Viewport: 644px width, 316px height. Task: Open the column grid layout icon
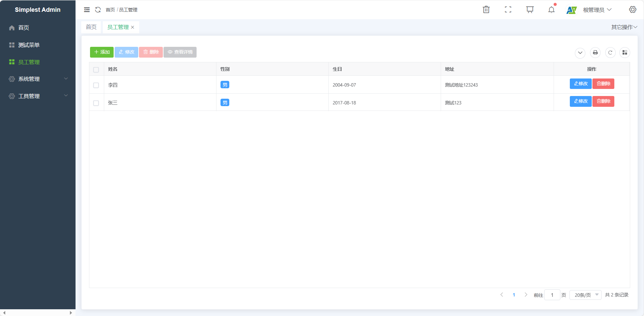(624, 53)
